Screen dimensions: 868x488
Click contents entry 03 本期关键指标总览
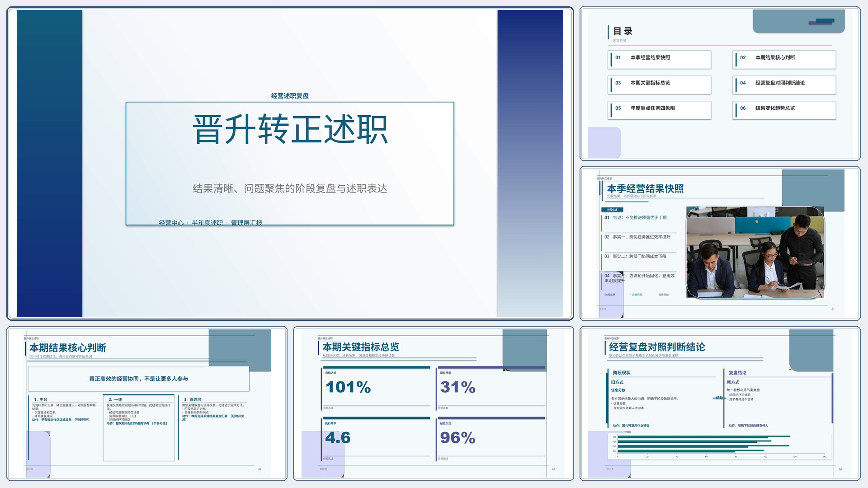point(660,85)
